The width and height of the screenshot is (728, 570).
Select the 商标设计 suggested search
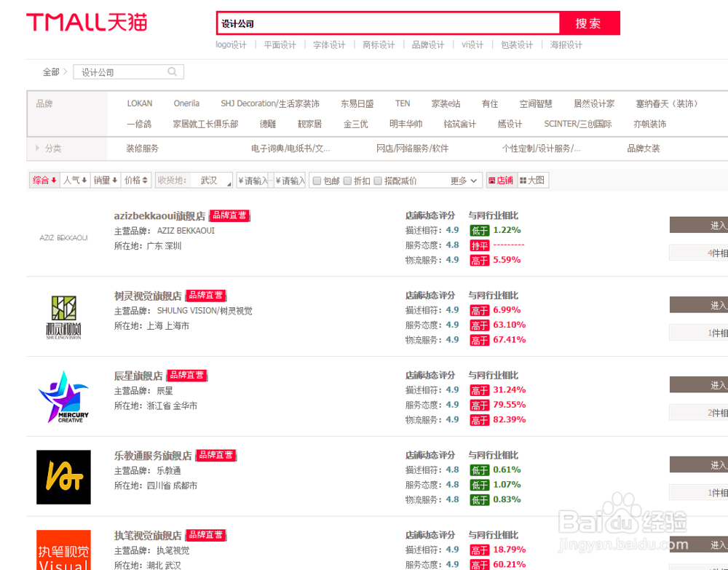[x=379, y=44]
